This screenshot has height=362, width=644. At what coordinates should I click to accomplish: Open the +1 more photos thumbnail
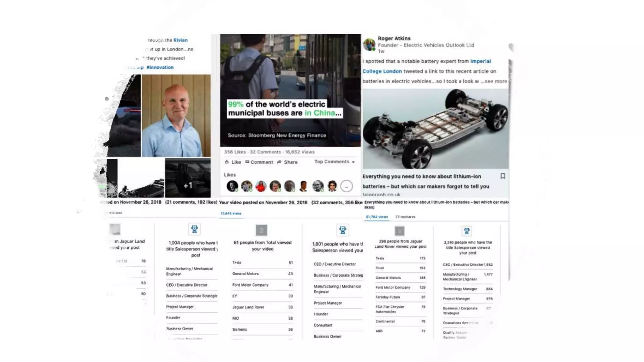(188, 178)
